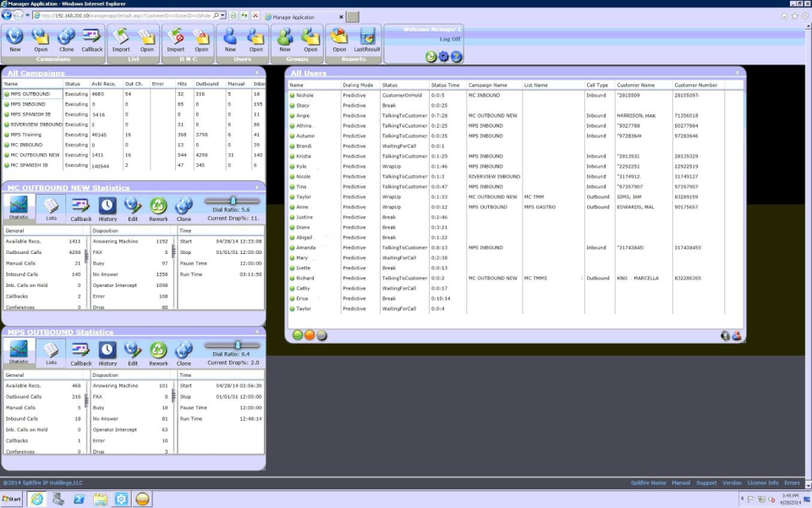Adjust Dial Ratio slider in MC OUTBOUND NEW
812x508 pixels.
pyautogui.click(x=233, y=201)
